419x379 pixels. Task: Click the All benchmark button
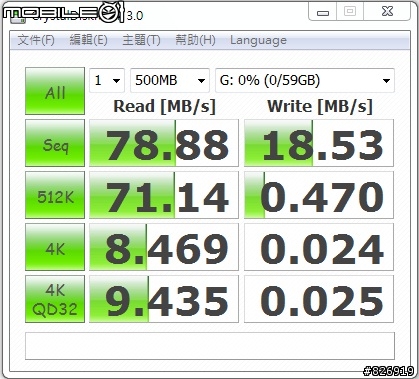[55, 91]
